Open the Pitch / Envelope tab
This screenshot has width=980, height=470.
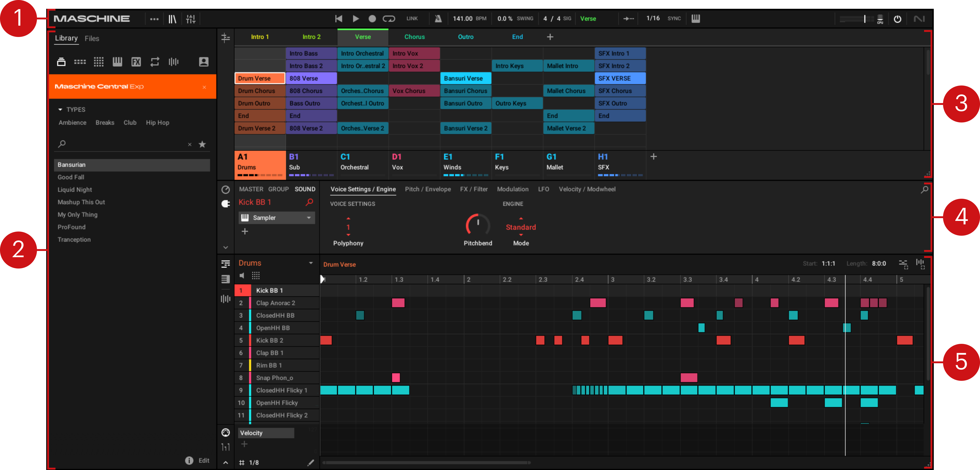point(428,189)
